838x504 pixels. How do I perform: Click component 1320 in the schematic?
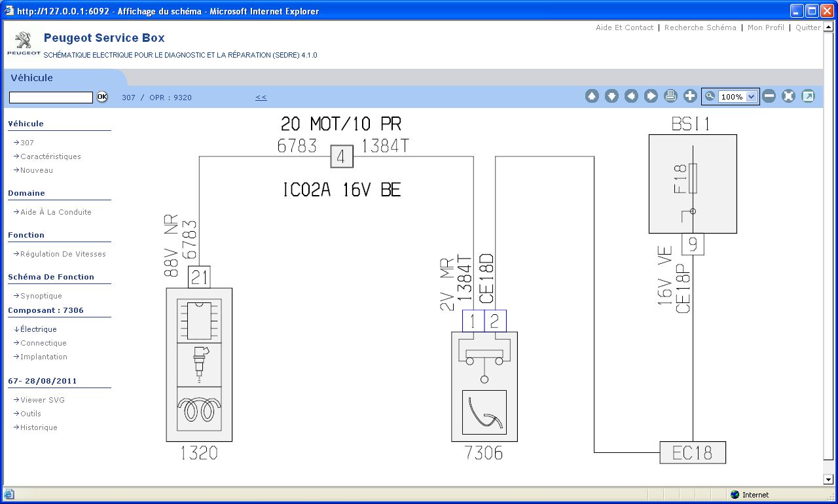pyautogui.click(x=199, y=365)
